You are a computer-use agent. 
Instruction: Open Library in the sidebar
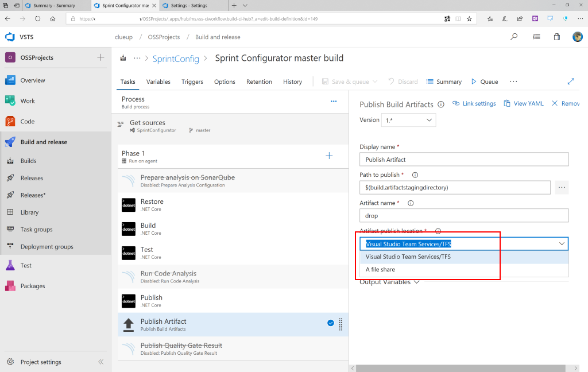tap(29, 212)
